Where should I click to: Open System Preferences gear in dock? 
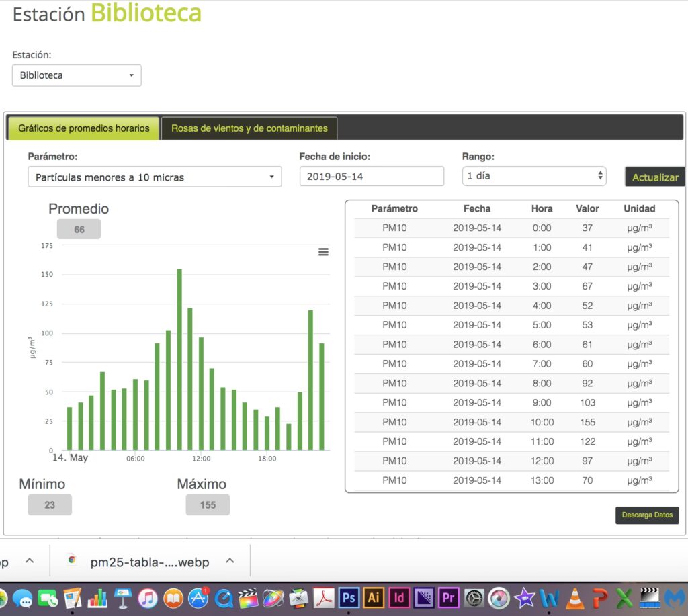[x=474, y=597]
